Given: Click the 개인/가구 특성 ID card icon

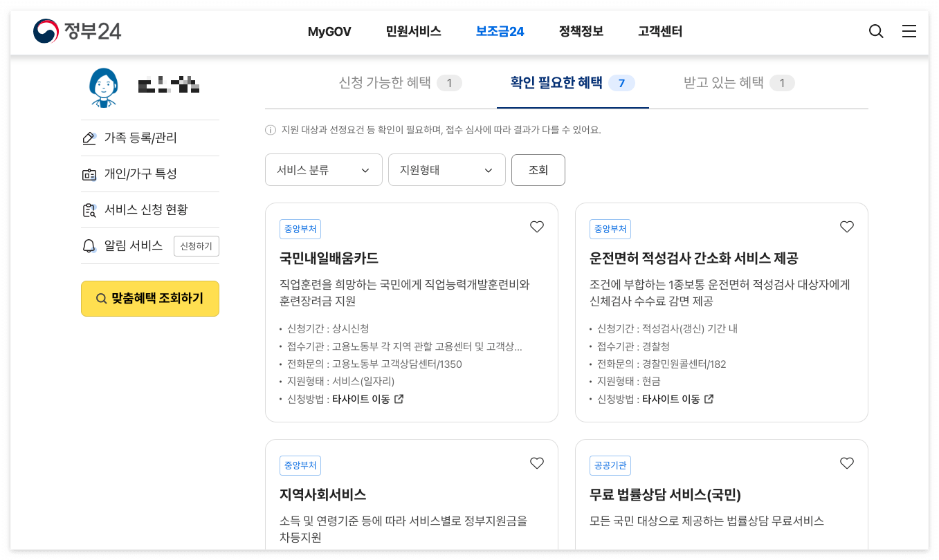Looking at the screenshot, I should pos(89,174).
